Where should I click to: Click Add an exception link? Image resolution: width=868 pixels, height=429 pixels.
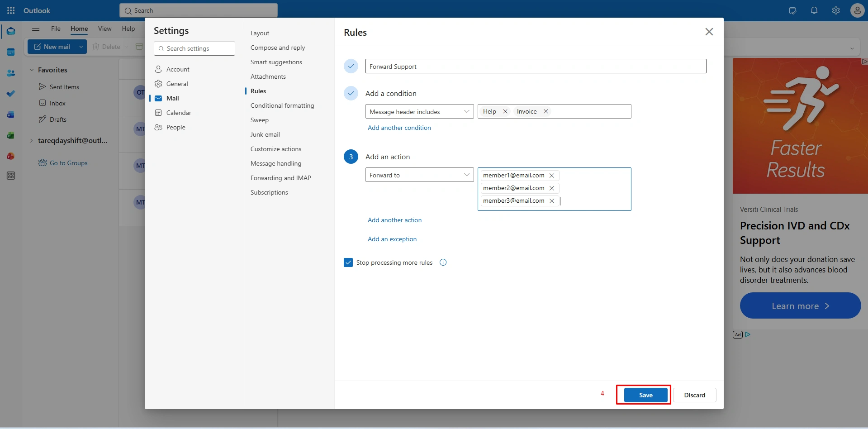coord(392,239)
